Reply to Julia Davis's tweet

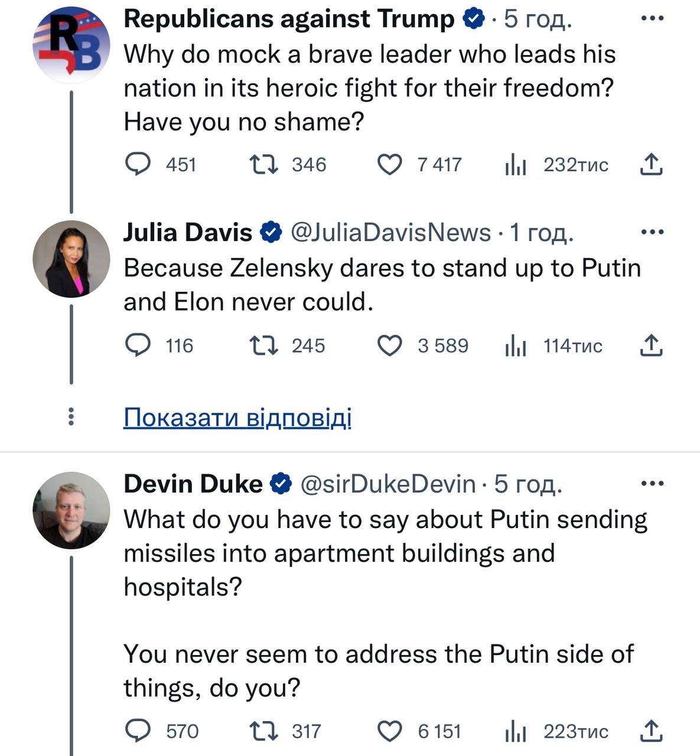(x=138, y=346)
